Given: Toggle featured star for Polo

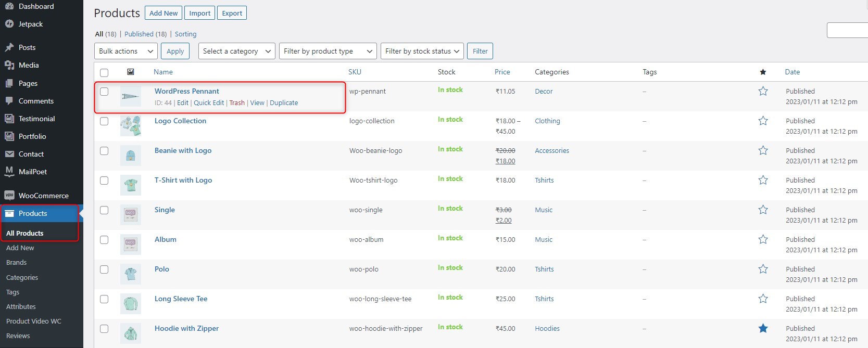Looking at the screenshot, I should [x=763, y=269].
